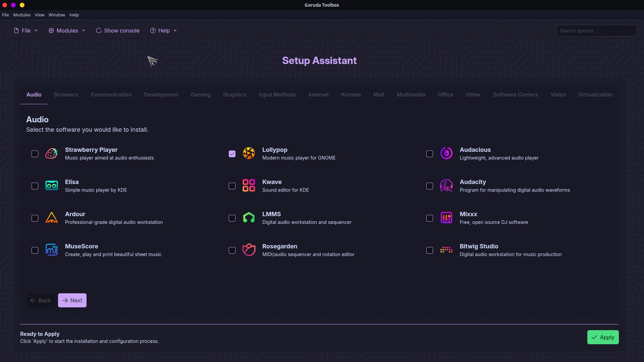644x362 pixels.
Task: Select the Bitwig Studio checkbox
Action: (x=430, y=250)
